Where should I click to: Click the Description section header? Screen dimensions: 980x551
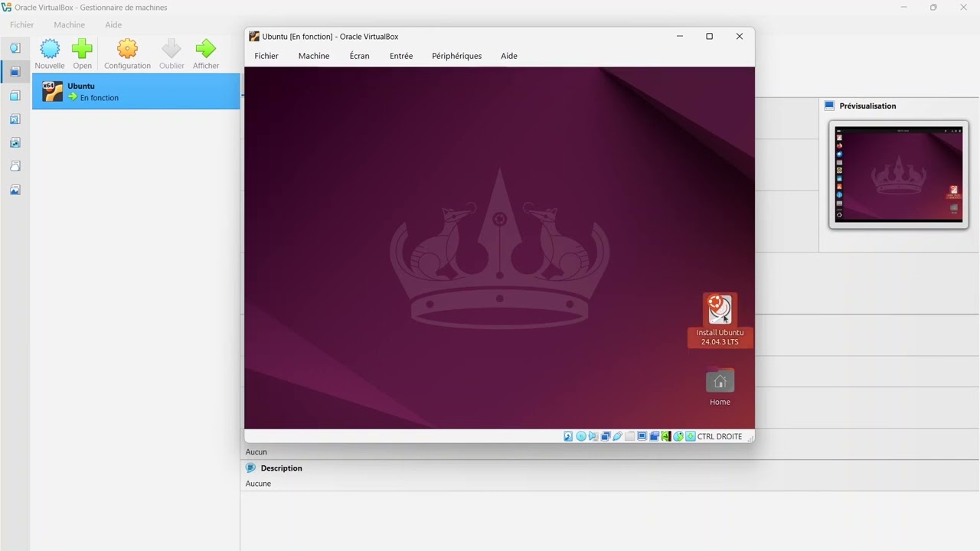282,468
